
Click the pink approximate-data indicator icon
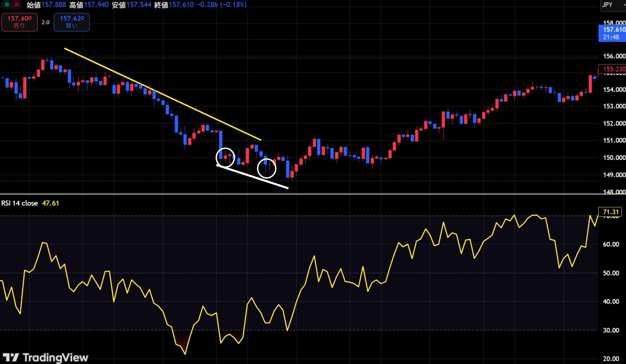16,4
